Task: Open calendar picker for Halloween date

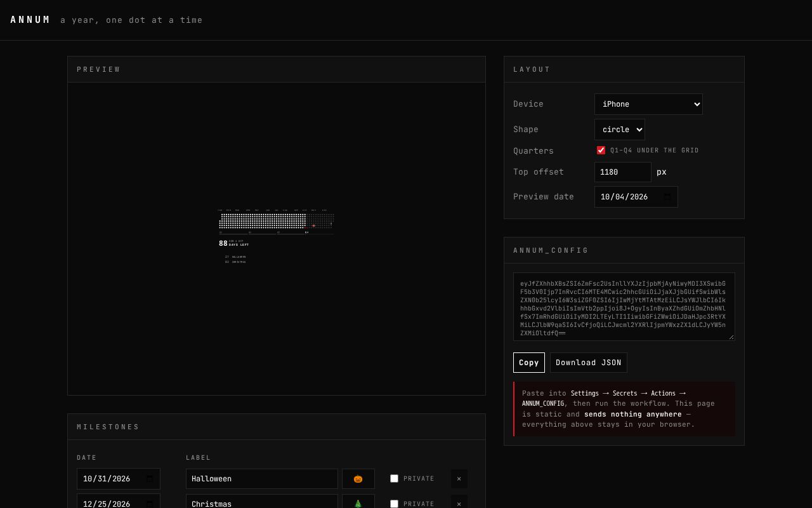Action: click(x=150, y=479)
